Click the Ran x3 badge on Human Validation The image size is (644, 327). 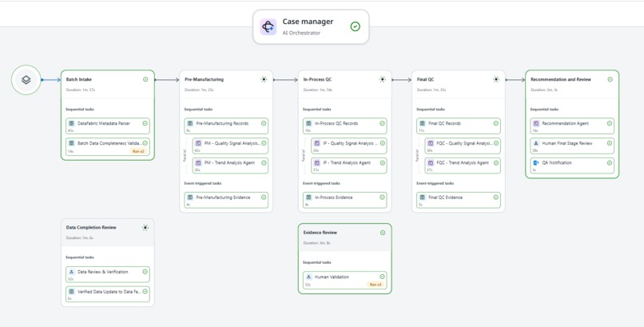pos(376,285)
